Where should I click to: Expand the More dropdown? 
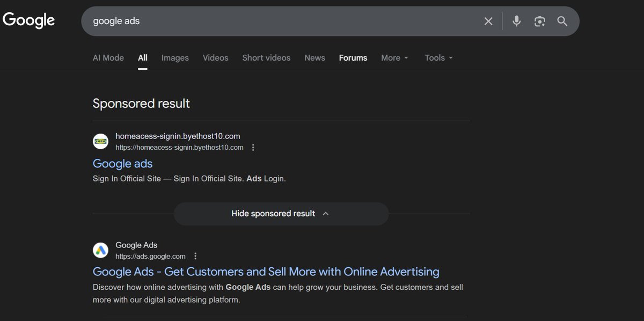[395, 57]
